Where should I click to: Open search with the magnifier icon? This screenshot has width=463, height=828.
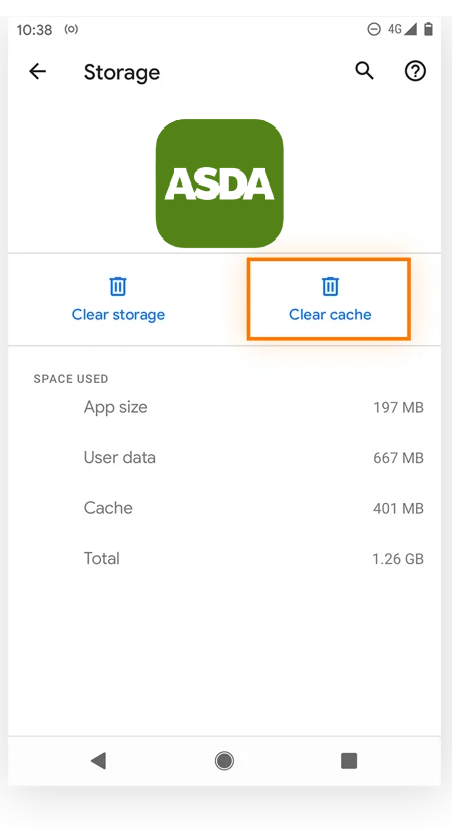point(364,71)
